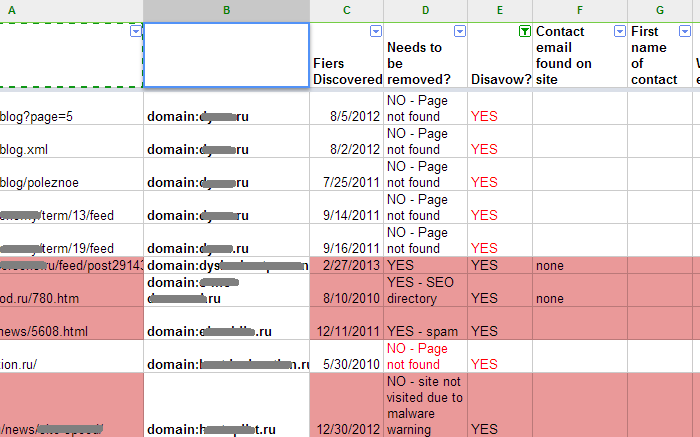The image size is (700, 437).
Task: Click the 'Contact email found on site' header
Action: pyautogui.click(x=579, y=55)
